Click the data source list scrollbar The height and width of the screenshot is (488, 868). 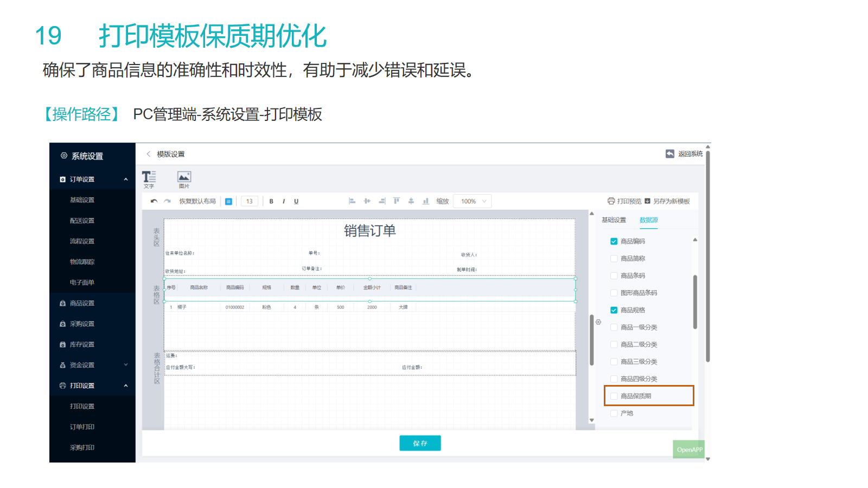coord(695,302)
